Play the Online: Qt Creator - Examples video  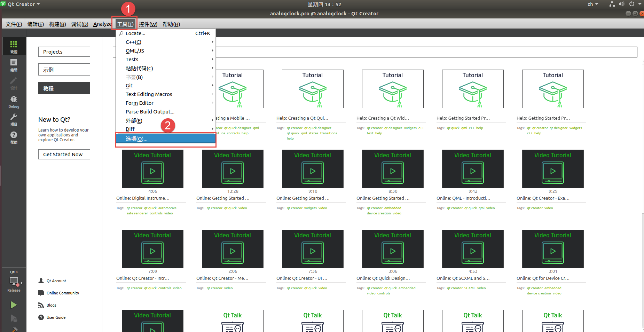[553, 169]
